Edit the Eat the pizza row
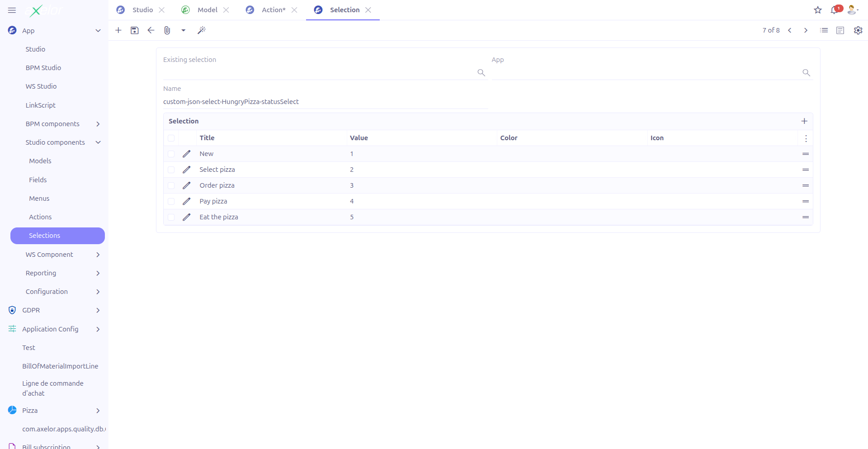 (x=187, y=217)
